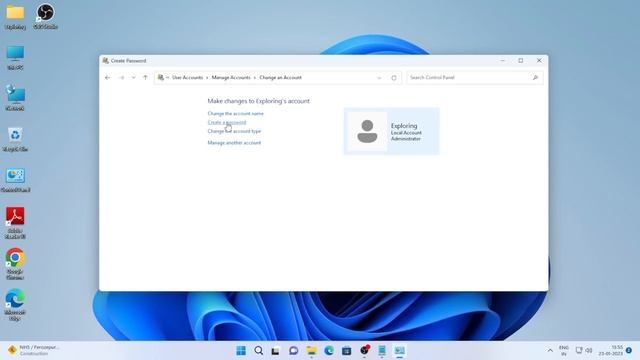Select the This PC desktop icon
This screenshot has height=360, width=640.
(x=16, y=58)
